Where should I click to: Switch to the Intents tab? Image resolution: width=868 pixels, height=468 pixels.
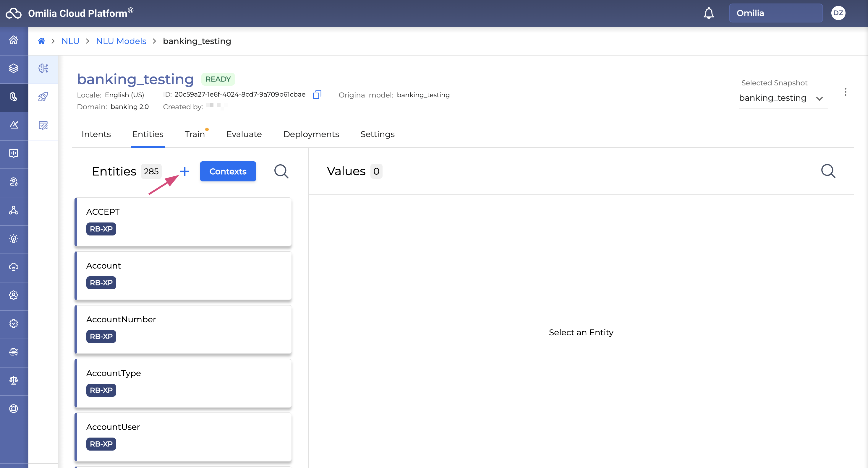pos(96,134)
